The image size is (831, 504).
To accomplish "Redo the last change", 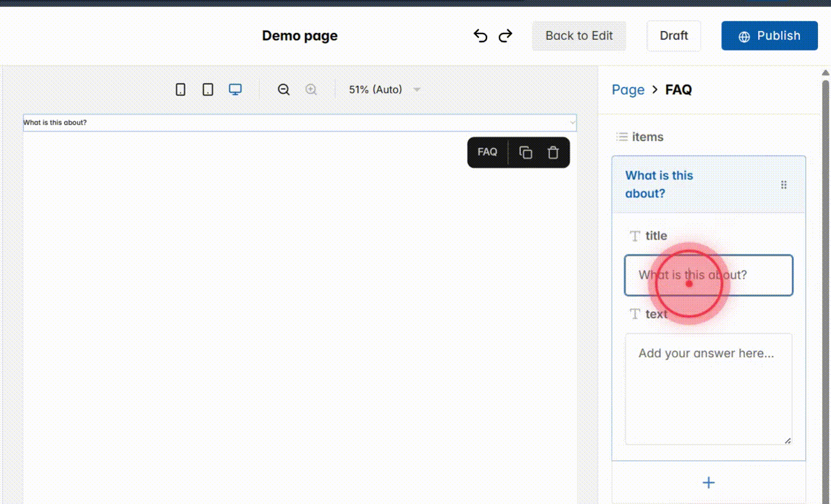I will click(x=505, y=35).
